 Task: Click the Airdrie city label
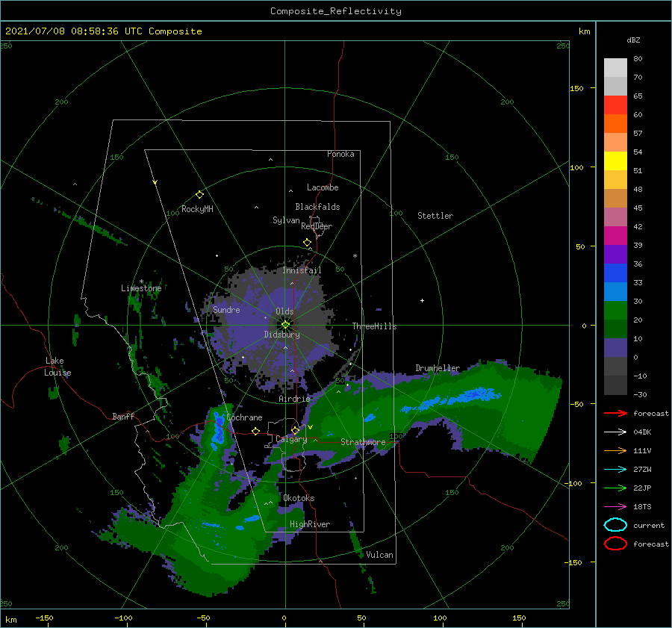[294, 399]
